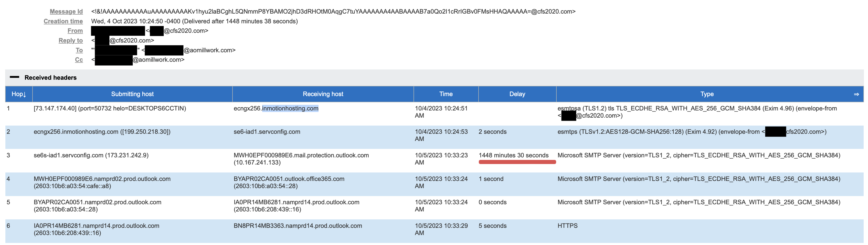Click the HTTPS type in hop 6
Viewport: 868px width, 245px height.
point(567,226)
